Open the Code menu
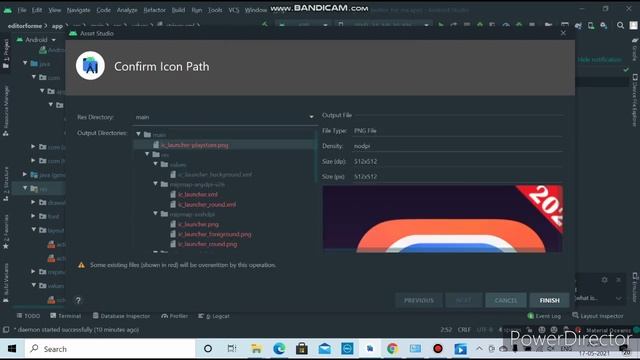Image resolution: width=640 pixels, height=360 pixels. [103, 10]
